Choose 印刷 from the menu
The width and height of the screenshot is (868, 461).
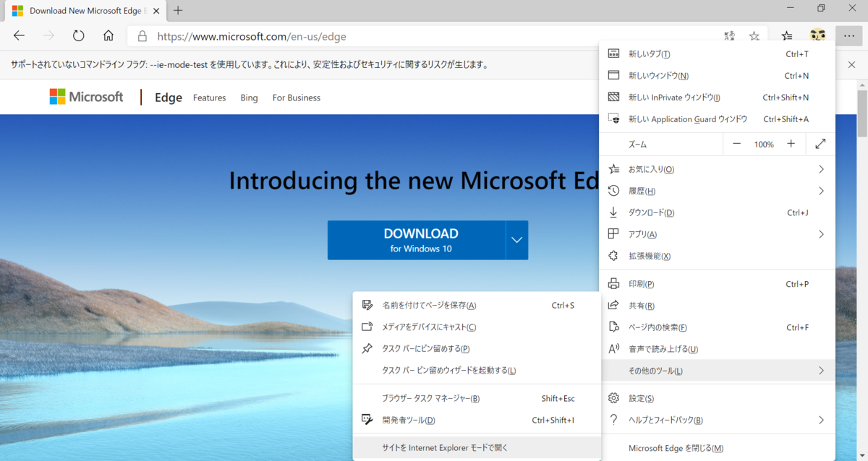(718, 284)
